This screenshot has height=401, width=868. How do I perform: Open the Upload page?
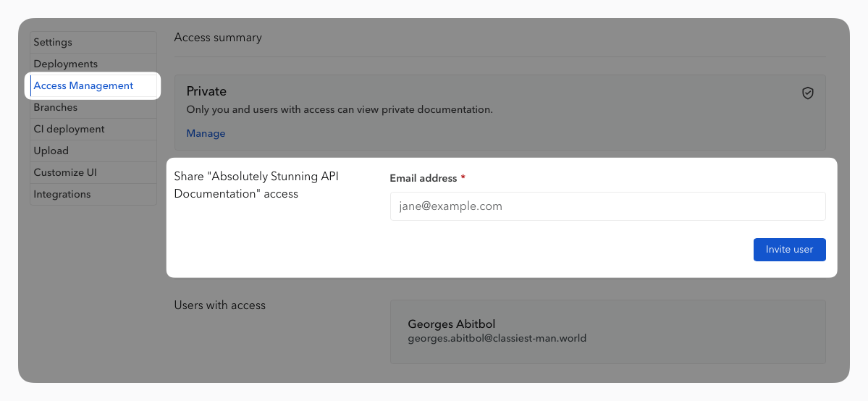[51, 151]
